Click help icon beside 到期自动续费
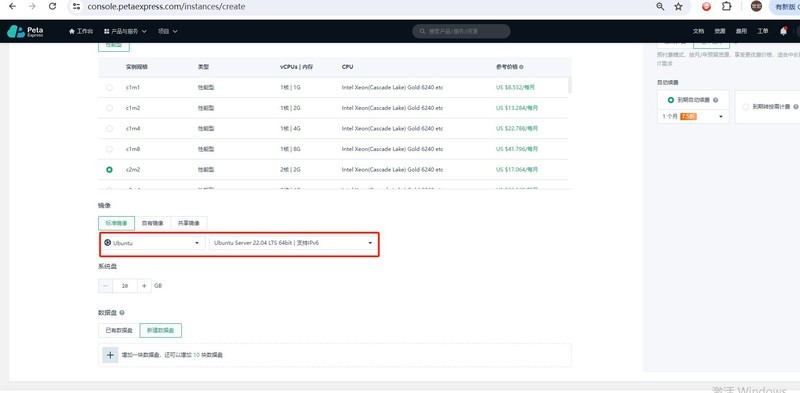This screenshot has height=393, width=800. 715,101
